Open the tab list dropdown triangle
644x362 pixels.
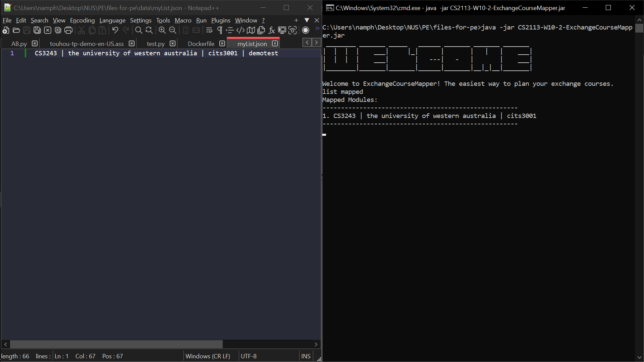point(307,20)
